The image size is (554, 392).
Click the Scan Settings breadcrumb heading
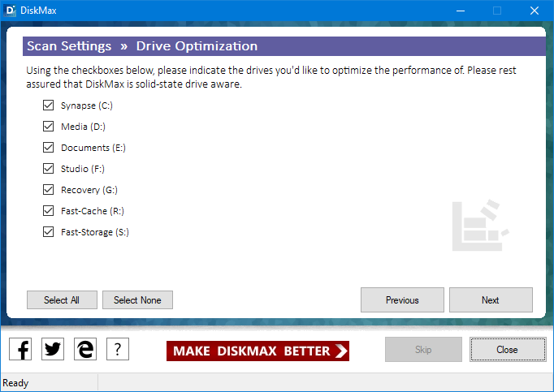pos(69,46)
